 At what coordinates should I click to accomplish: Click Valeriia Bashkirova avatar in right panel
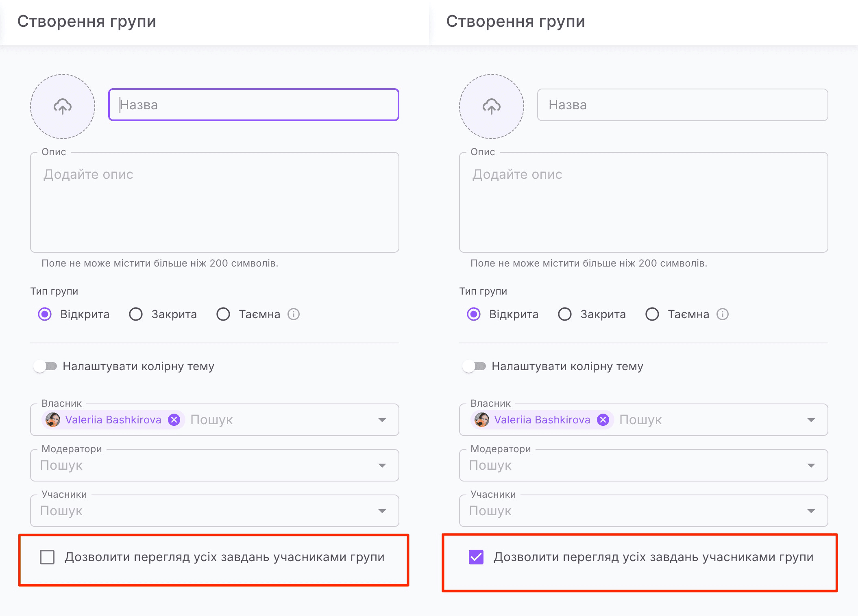tap(482, 420)
